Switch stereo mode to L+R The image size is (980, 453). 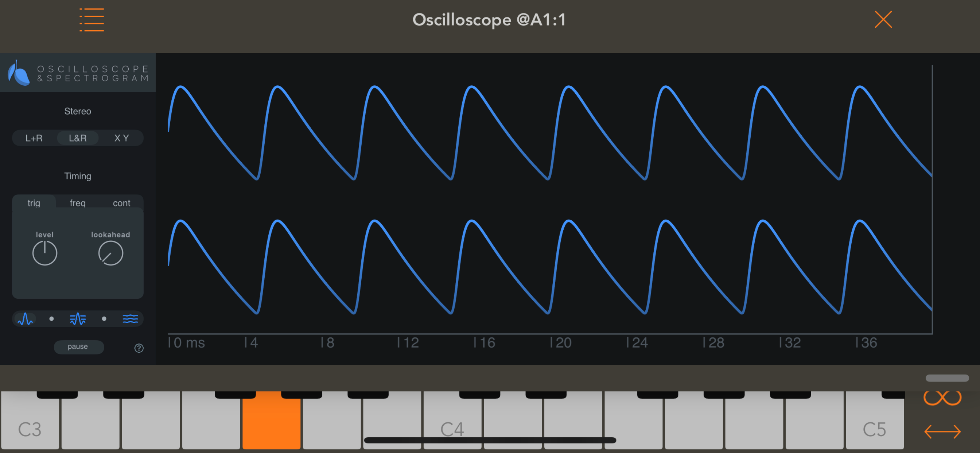pyautogui.click(x=34, y=138)
